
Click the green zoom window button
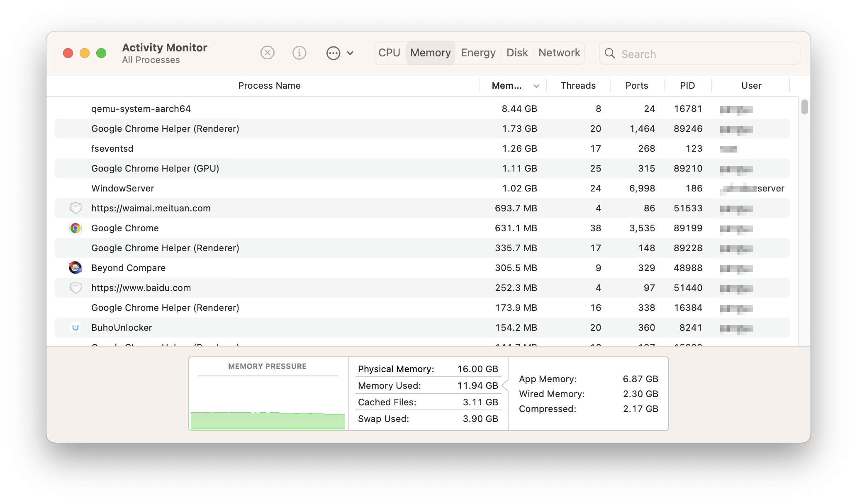click(x=101, y=53)
